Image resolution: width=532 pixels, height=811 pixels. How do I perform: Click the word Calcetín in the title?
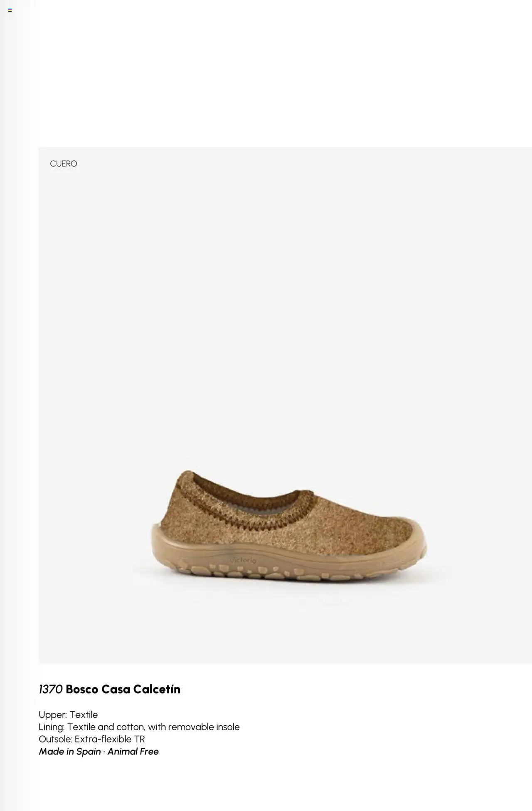(157, 689)
